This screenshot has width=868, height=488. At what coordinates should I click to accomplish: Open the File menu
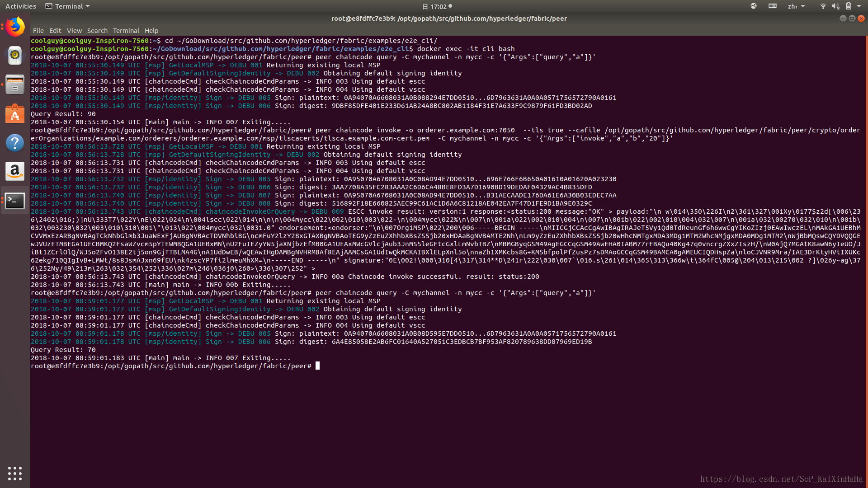pyautogui.click(x=38, y=31)
